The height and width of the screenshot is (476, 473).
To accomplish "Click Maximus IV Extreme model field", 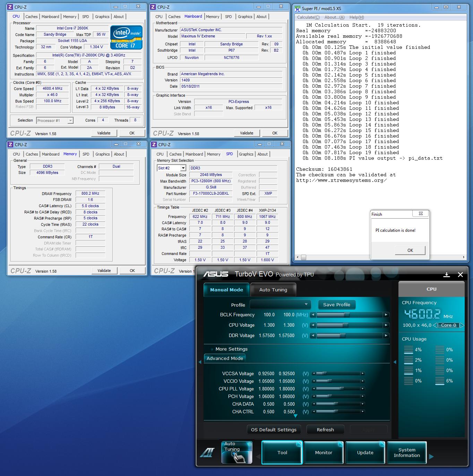I will (213, 36).
